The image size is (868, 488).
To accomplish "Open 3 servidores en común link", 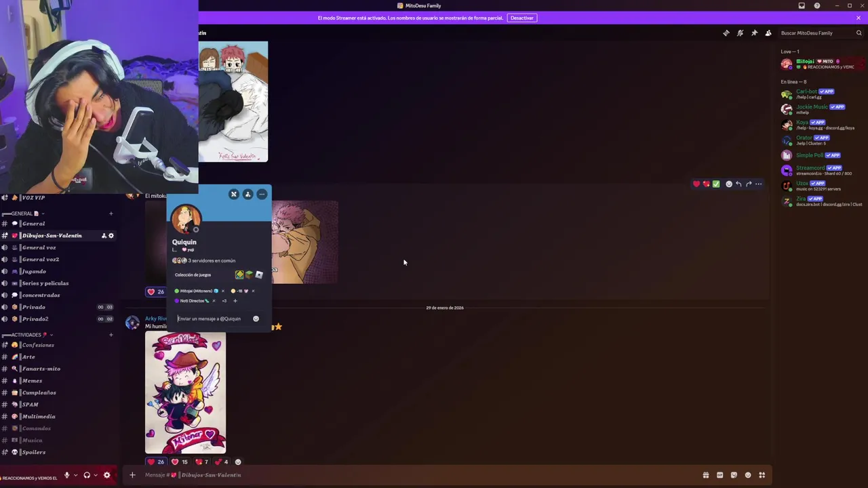I will (x=204, y=260).
